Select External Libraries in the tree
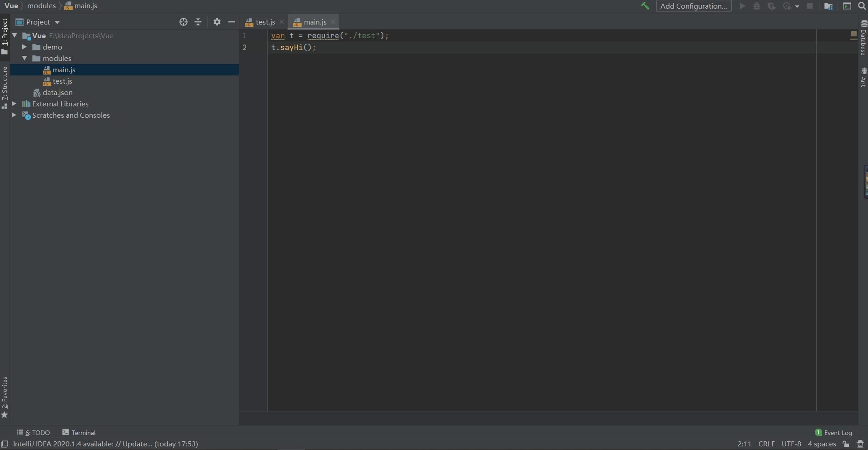 click(124, 104)
